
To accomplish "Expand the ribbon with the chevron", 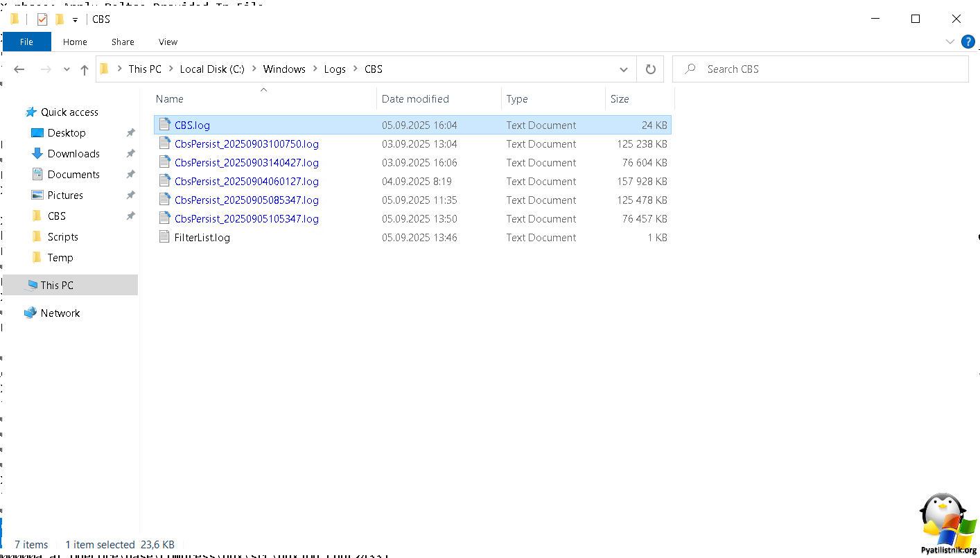I will click(x=950, y=42).
